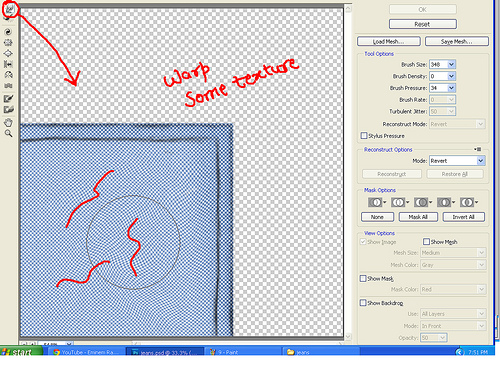Open the Subtract from Selection mask option

[x=423, y=202]
